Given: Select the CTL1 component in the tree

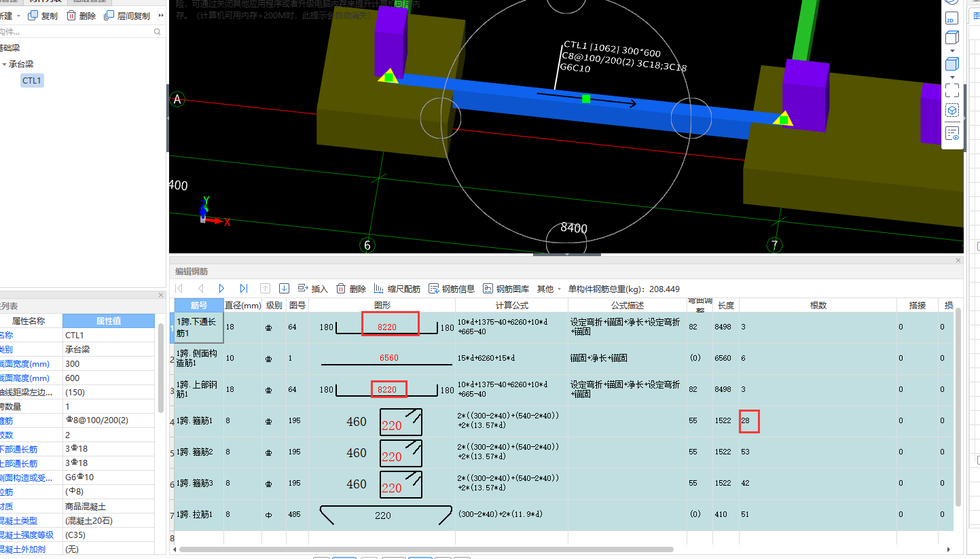Looking at the screenshot, I should point(32,80).
